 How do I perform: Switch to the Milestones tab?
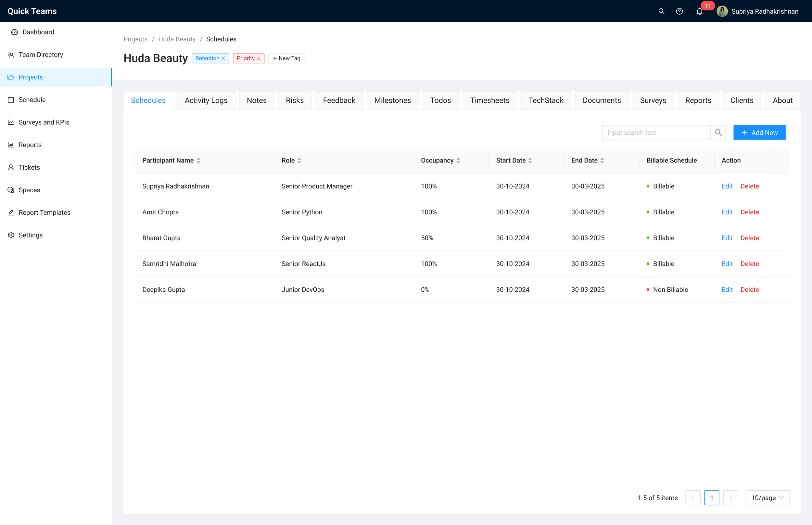(x=393, y=100)
